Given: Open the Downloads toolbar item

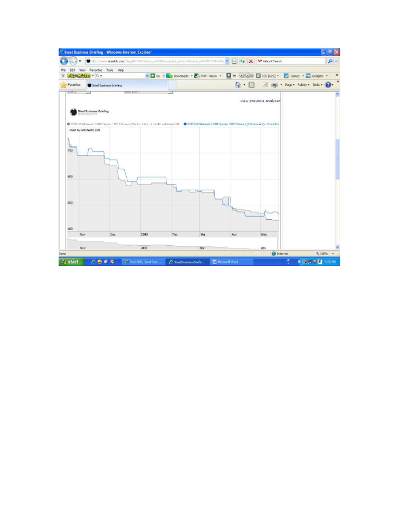Looking at the screenshot, I should point(178,76).
